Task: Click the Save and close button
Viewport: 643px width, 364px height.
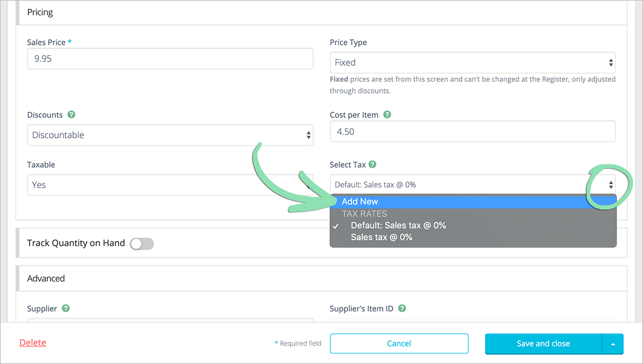Action: (543, 344)
